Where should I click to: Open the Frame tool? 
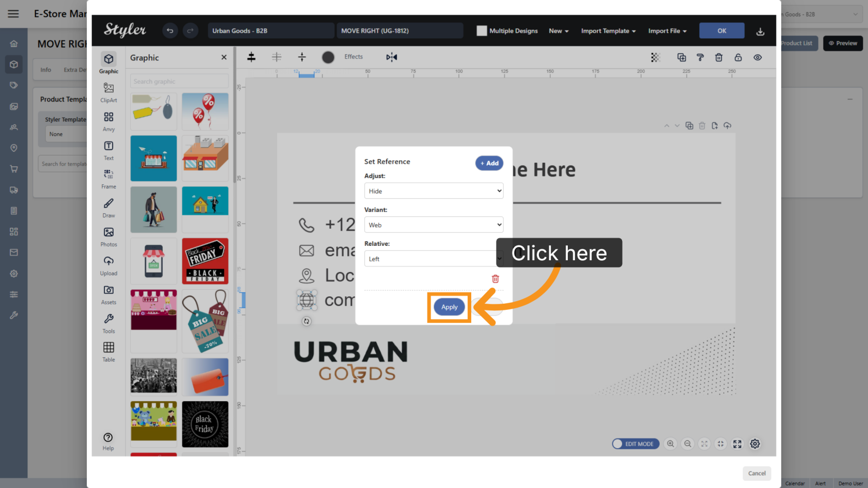[x=109, y=179]
